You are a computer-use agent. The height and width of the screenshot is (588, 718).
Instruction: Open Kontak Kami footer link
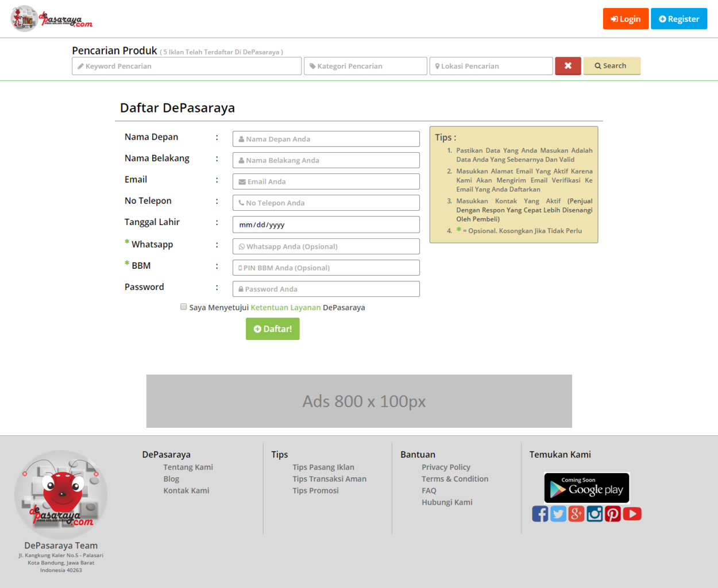tap(186, 490)
